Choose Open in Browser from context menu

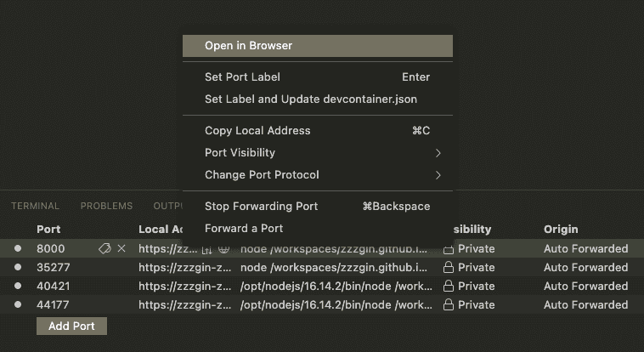point(318,46)
